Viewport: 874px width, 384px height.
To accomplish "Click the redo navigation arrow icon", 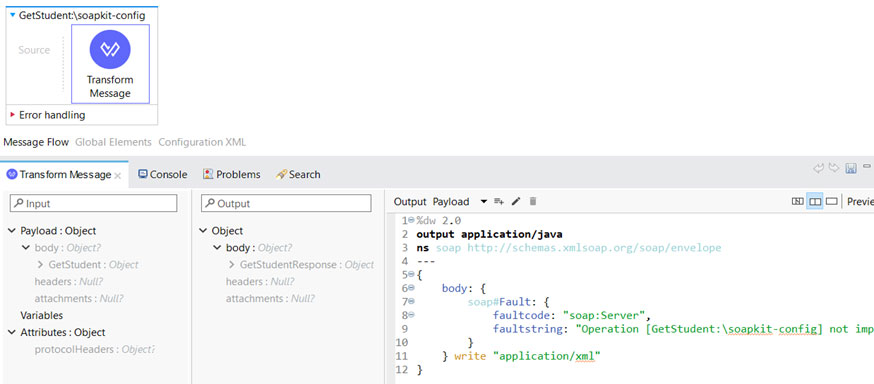I will point(834,168).
